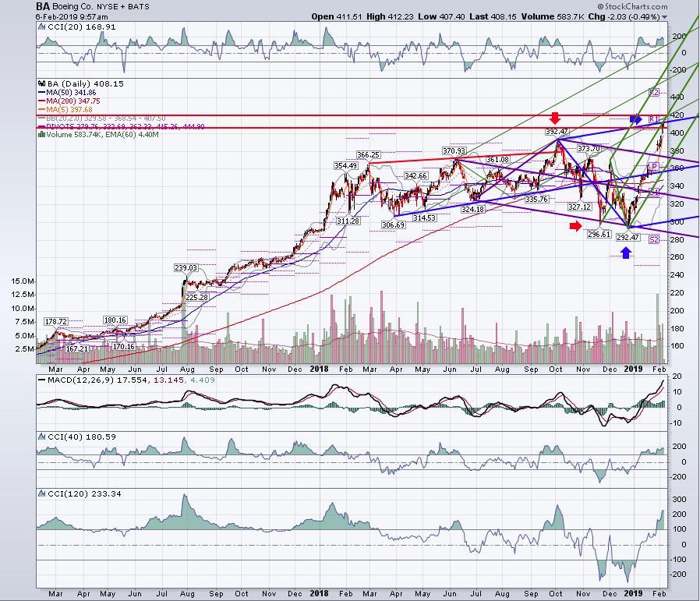Click the 370.93 price label
The height and width of the screenshot is (601, 700).
tap(454, 150)
